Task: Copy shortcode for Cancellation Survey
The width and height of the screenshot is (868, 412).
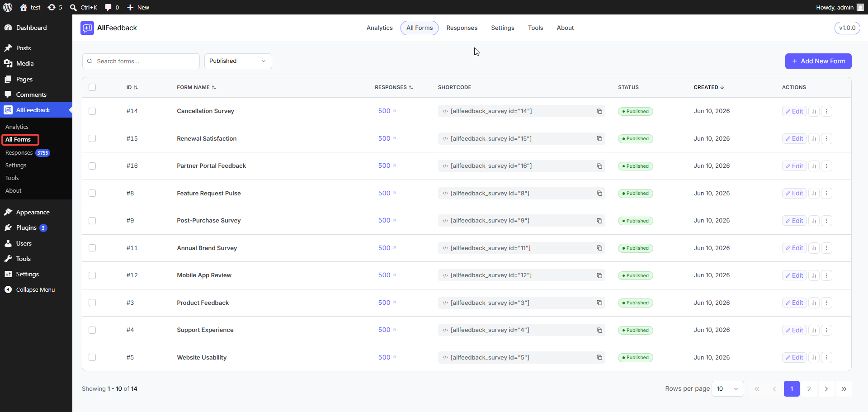Action: [x=599, y=111]
